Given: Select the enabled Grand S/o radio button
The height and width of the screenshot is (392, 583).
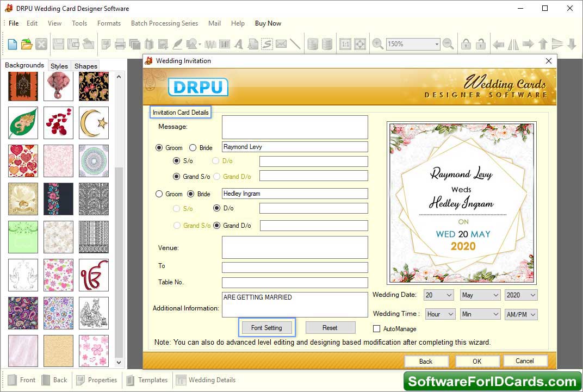Looking at the screenshot, I should point(177,177).
